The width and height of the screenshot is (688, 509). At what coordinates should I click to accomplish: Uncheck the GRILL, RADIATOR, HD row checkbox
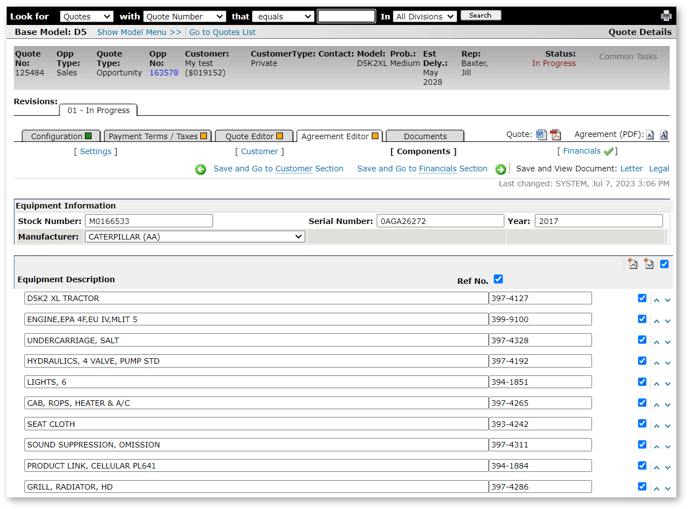[642, 486]
